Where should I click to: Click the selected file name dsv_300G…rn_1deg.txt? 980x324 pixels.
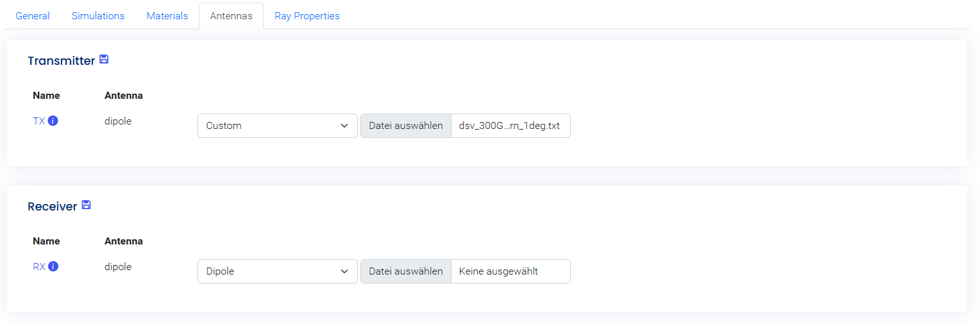point(510,126)
